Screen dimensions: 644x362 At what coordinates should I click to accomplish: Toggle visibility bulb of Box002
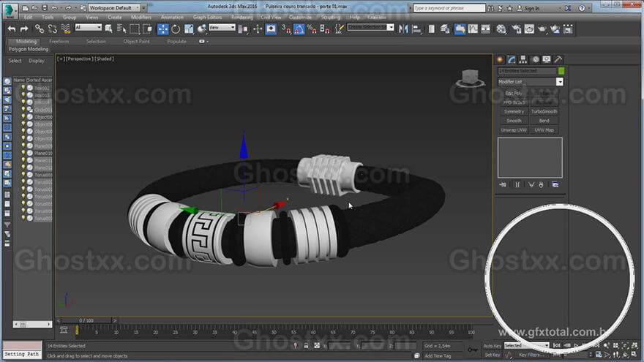tap(23, 88)
